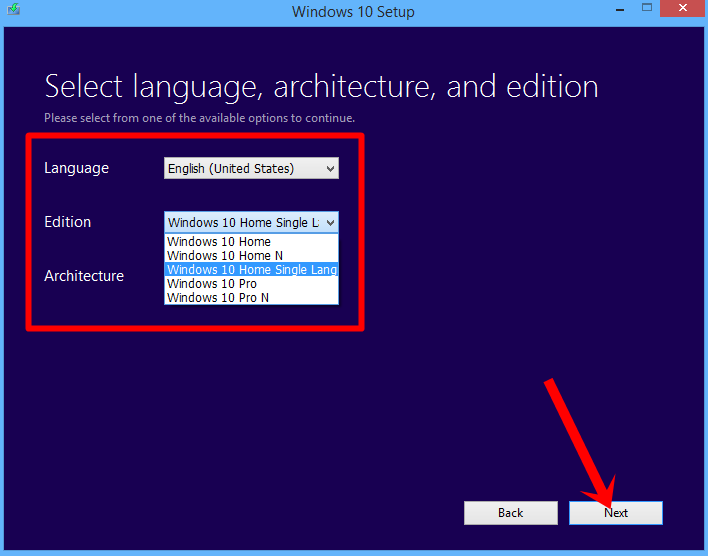Collapse the Edition dropdown via its arrow
708x556 pixels.
coord(330,222)
